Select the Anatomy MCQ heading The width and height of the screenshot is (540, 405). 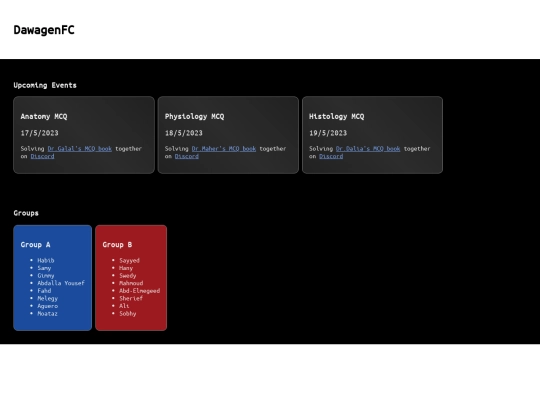(x=44, y=116)
